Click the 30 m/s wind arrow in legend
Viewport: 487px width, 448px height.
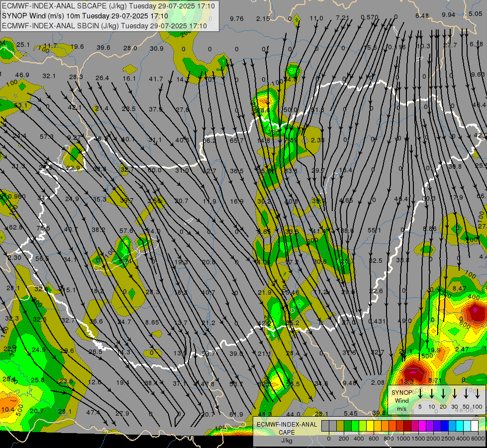tap(454, 393)
